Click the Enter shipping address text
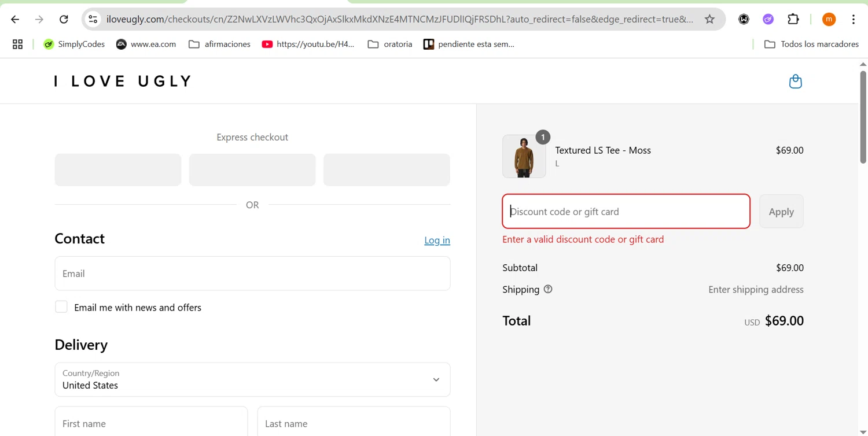This screenshot has height=436, width=868. (x=756, y=290)
